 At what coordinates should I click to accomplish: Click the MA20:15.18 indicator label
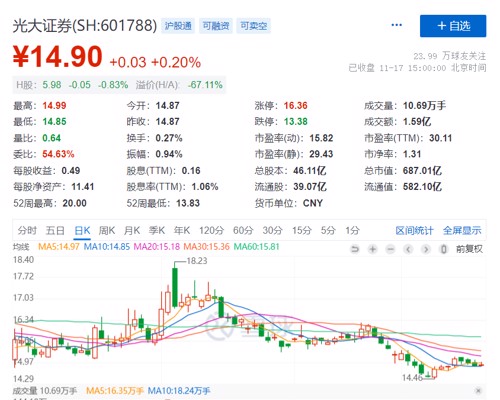(x=157, y=247)
